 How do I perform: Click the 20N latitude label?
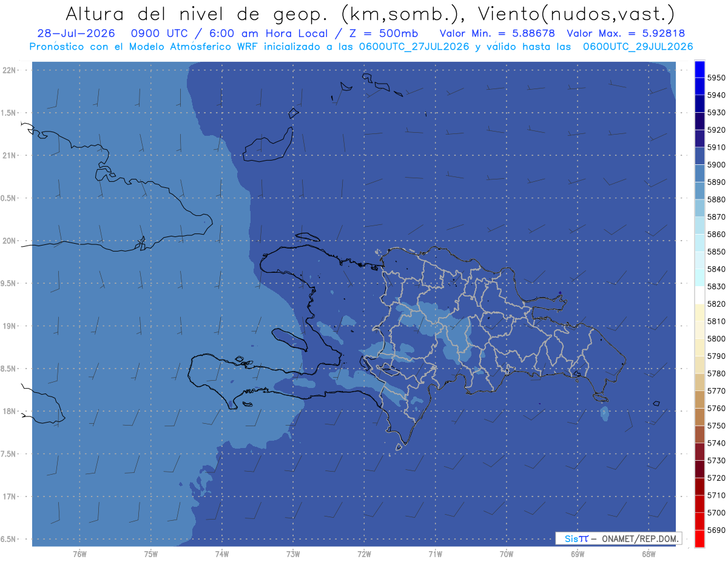pyautogui.click(x=10, y=241)
